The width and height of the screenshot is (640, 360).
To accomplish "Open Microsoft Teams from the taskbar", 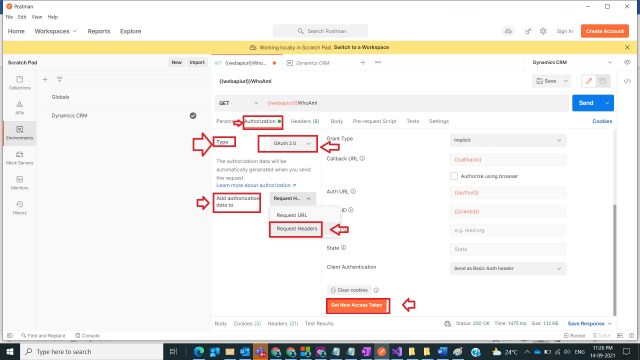I will tap(260, 351).
